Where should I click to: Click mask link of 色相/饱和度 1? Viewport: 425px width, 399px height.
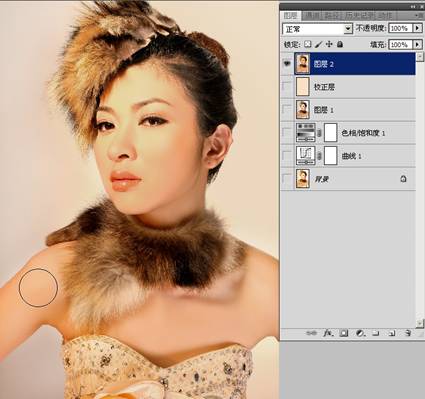click(319, 133)
